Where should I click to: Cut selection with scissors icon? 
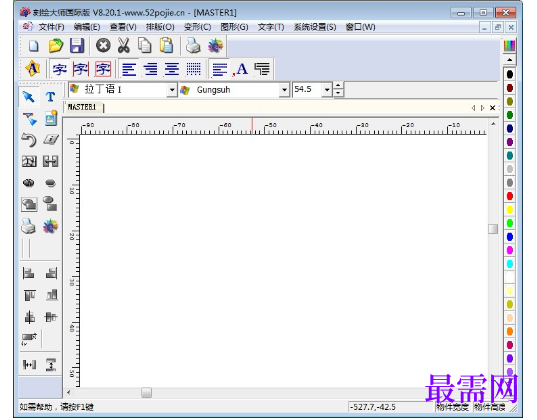pos(124,46)
